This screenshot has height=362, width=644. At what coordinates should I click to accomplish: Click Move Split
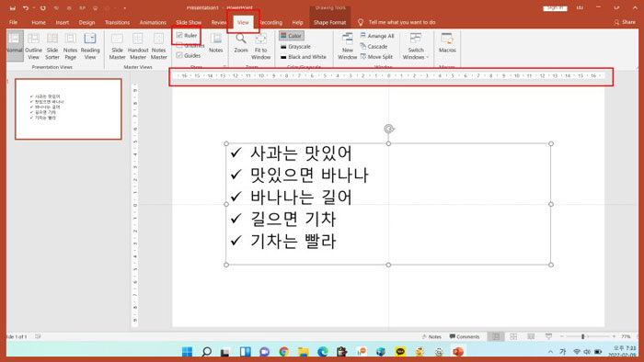pyautogui.click(x=376, y=57)
